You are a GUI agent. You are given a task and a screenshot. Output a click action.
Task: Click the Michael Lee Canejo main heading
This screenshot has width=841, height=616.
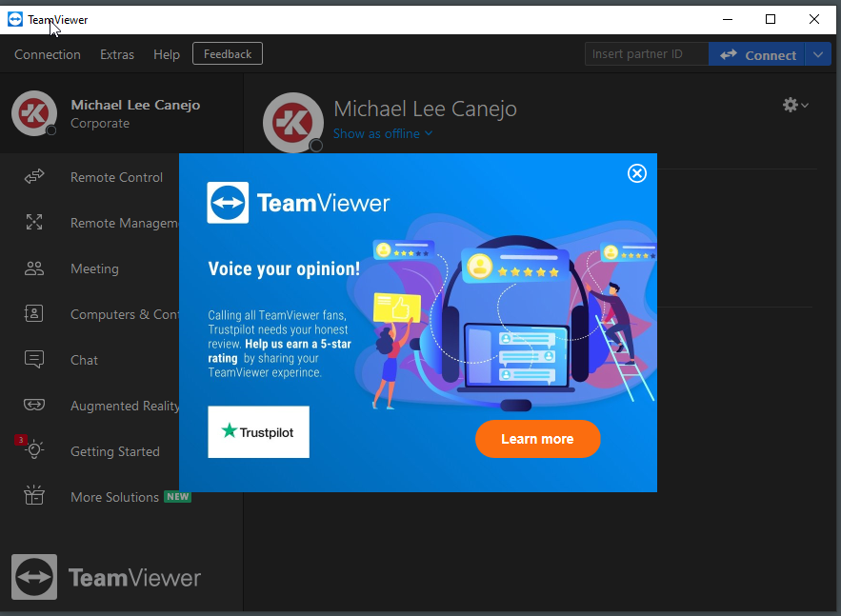(x=426, y=109)
